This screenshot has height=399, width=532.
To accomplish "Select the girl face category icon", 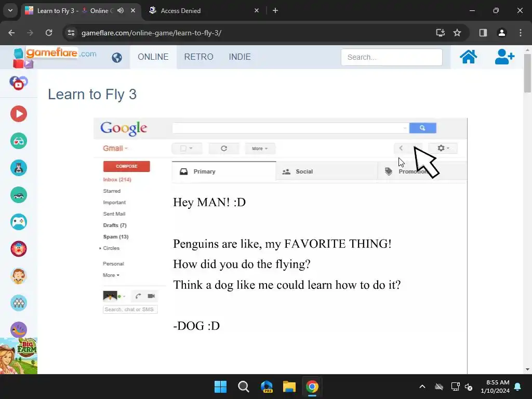I will point(19,276).
